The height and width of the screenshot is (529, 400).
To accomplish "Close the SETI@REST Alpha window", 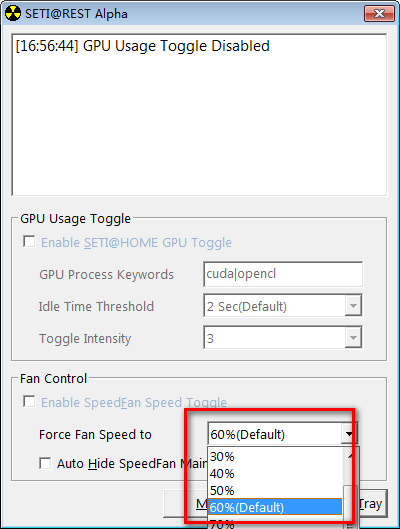I will (379, 13).
